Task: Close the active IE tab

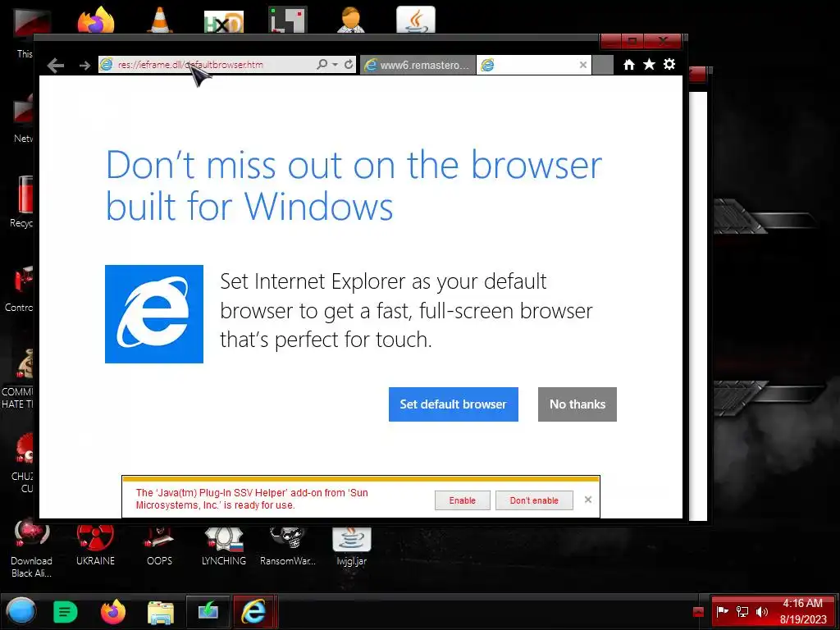Action: tap(583, 65)
